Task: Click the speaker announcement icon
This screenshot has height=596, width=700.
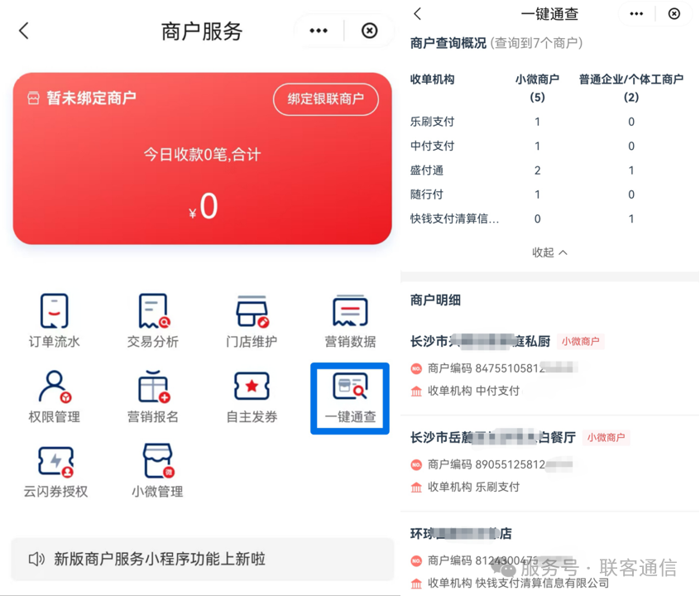Action: tap(36, 559)
